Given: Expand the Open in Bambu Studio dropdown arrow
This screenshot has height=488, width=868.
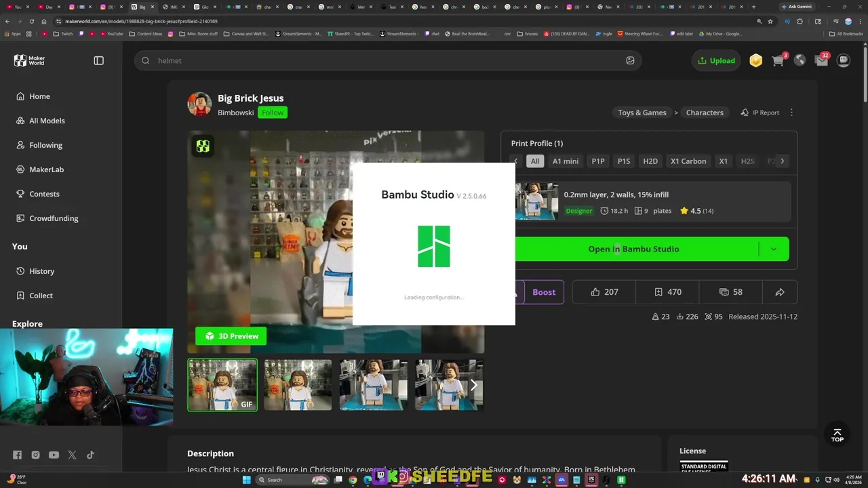Looking at the screenshot, I should (774, 249).
